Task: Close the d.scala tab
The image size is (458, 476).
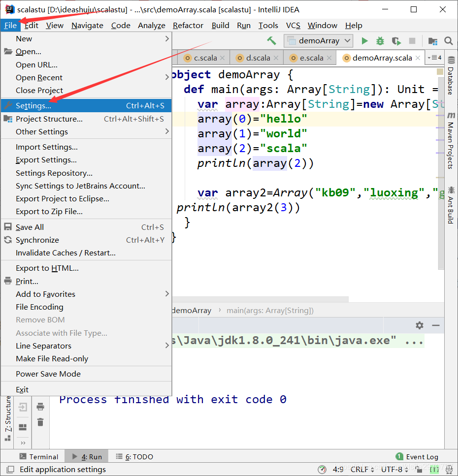Action: click(x=276, y=58)
